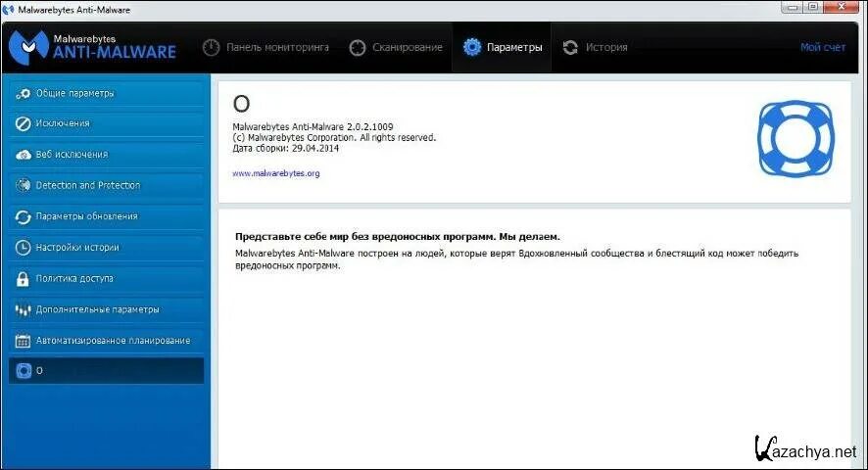
Task: Click the scan crosshair icon beside Сканирование
Action: [358, 48]
